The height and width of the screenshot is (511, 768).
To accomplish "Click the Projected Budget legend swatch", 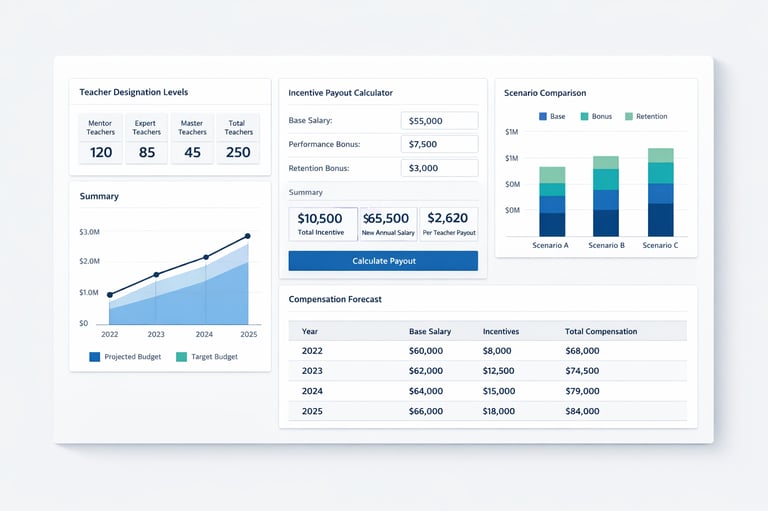I will [95, 357].
